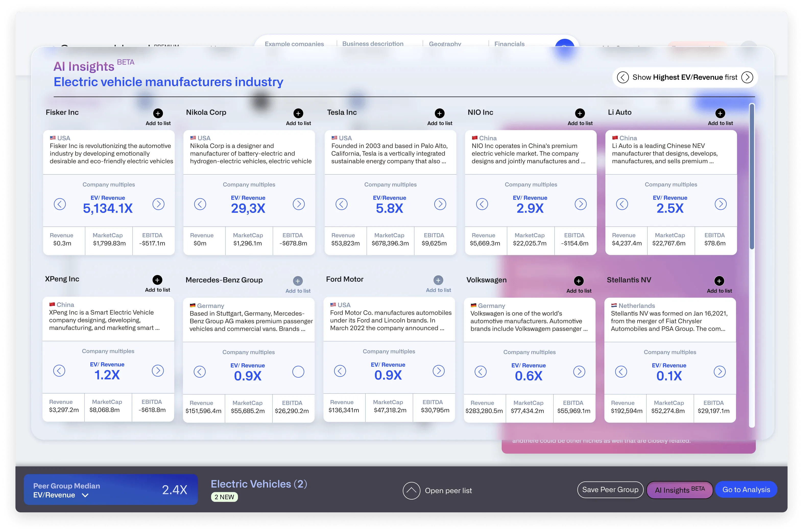
Task: Click the AI Insights panel scrollbar
Action: tap(752, 176)
